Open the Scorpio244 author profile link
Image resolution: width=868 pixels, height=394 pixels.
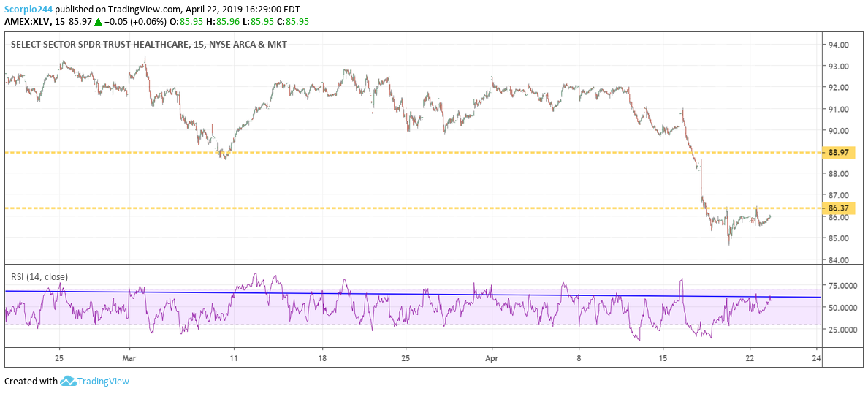(28, 7)
